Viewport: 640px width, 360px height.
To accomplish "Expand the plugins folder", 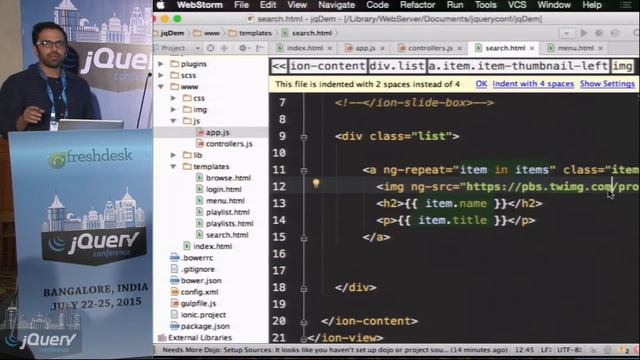I will [x=161, y=64].
